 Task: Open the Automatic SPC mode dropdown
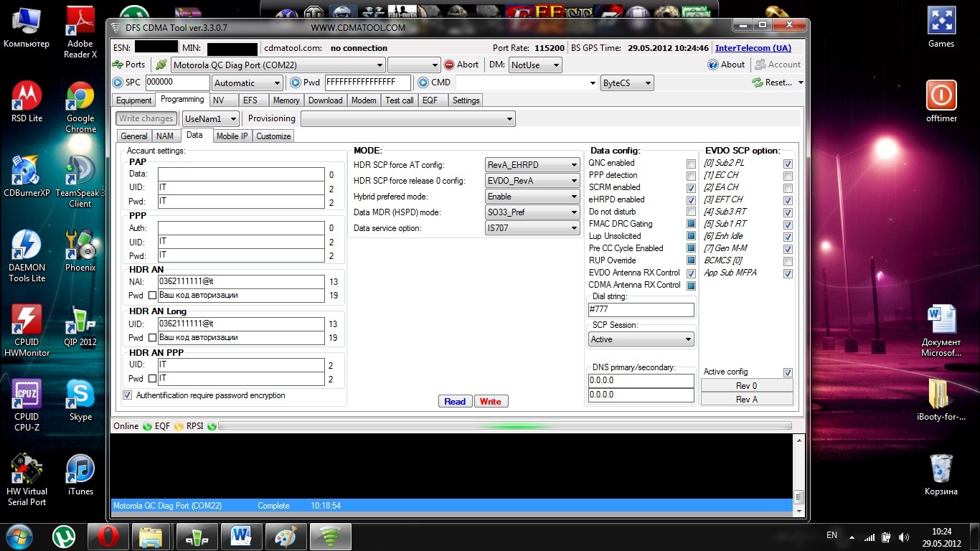point(248,83)
